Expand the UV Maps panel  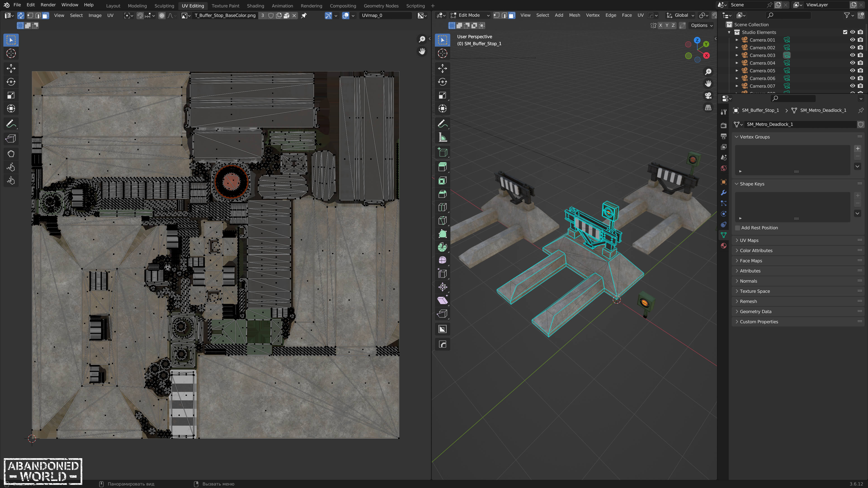pos(749,240)
